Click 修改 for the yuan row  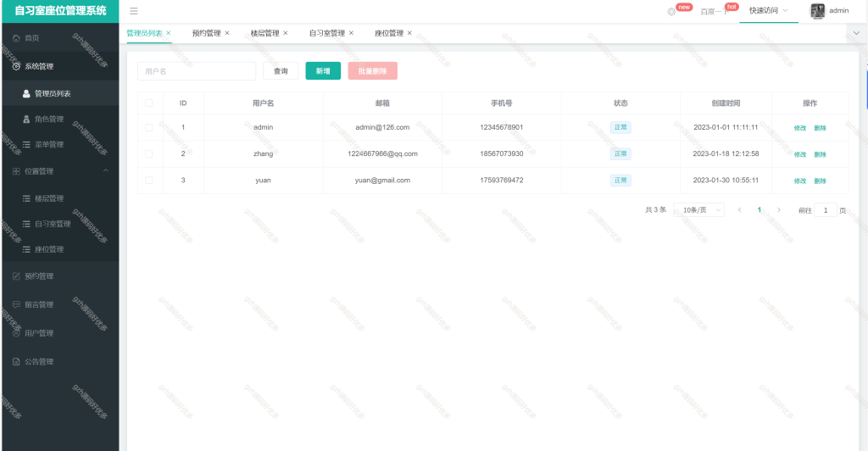click(800, 181)
